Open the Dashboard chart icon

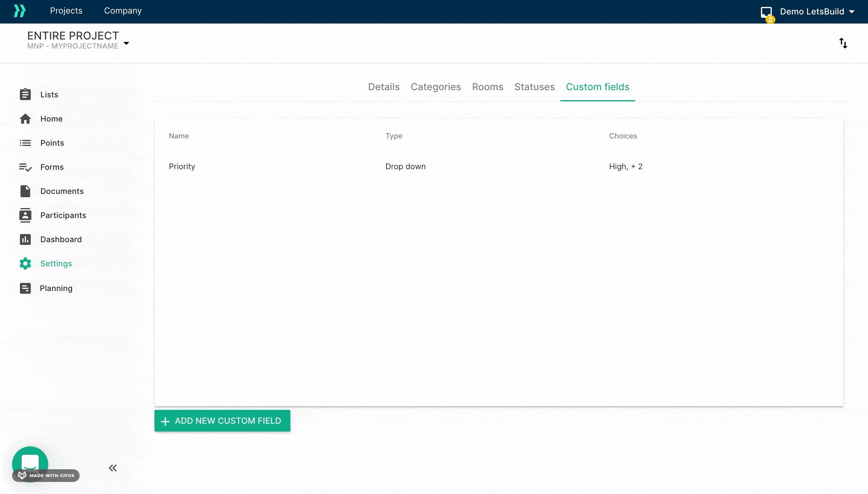tap(25, 239)
